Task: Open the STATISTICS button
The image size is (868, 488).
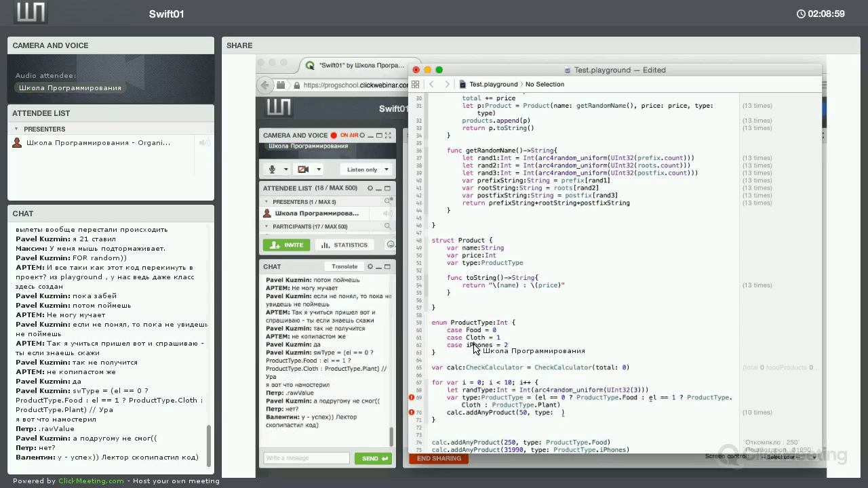Action: (x=345, y=245)
